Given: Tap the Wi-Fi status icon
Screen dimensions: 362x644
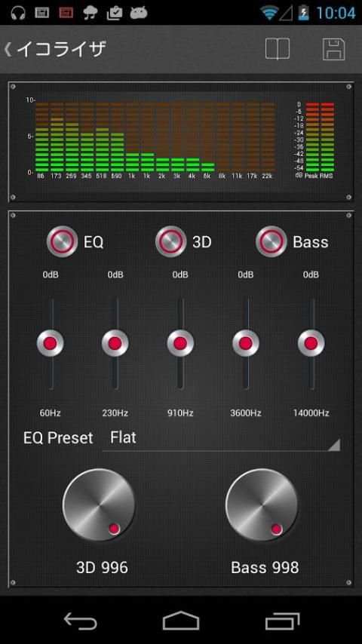Looking at the screenshot, I should pyautogui.click(x=268, y=13).
